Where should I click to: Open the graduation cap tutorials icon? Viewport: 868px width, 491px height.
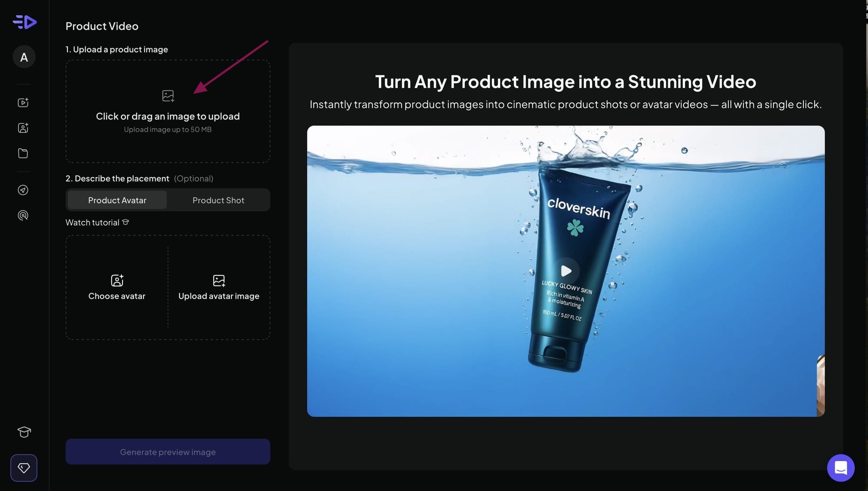24,432
